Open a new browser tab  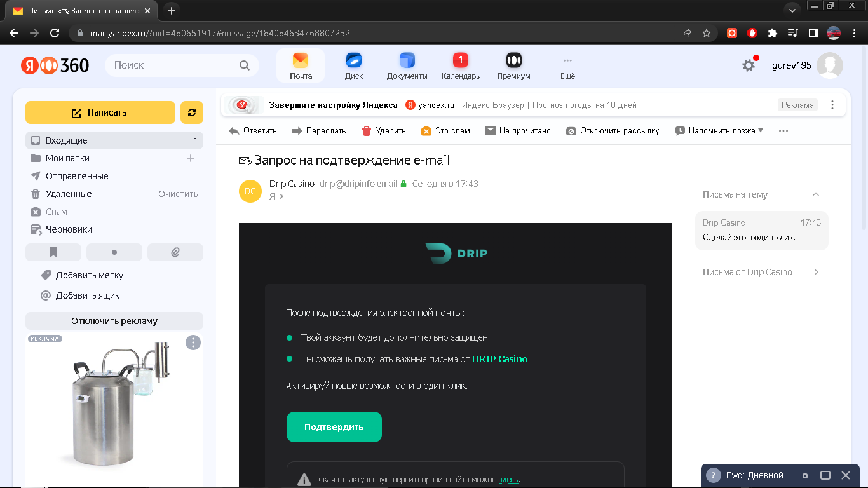(x=172, y=11)
